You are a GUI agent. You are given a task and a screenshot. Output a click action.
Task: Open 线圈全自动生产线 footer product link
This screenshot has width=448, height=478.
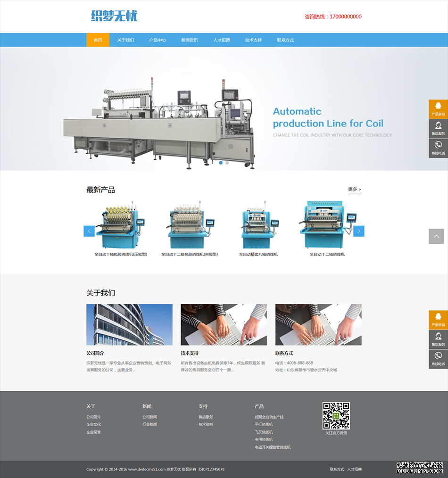click(x=269, y=417)
